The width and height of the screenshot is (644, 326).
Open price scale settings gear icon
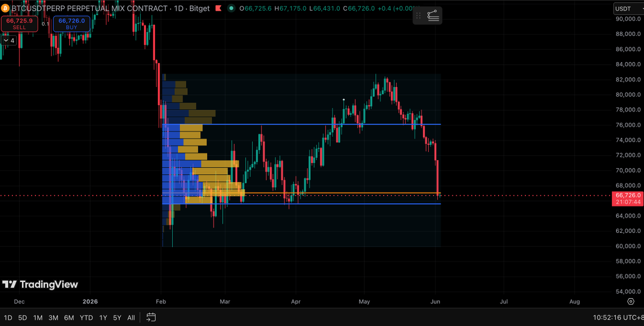tap(631, 301)
